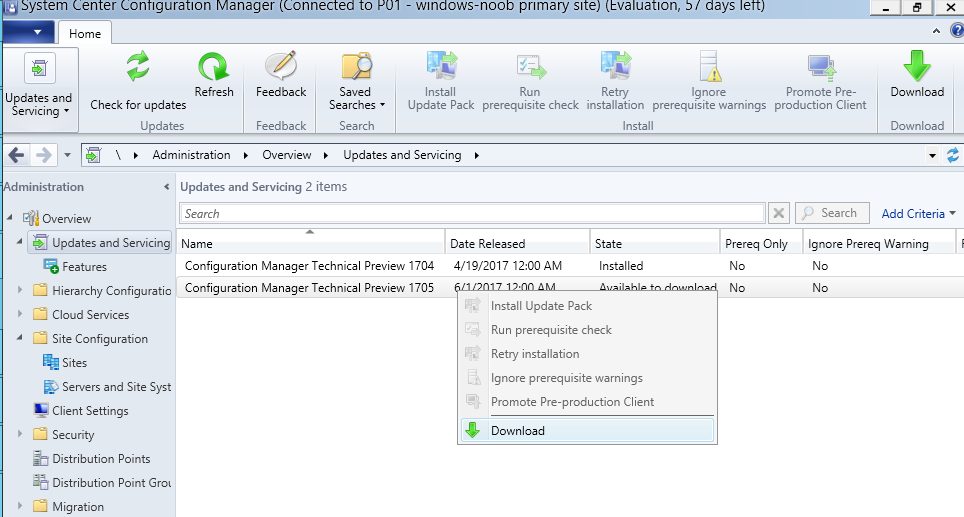Navigate forward with the right arrow
This screenshot has width=964, height=517.
pos(43,155)
